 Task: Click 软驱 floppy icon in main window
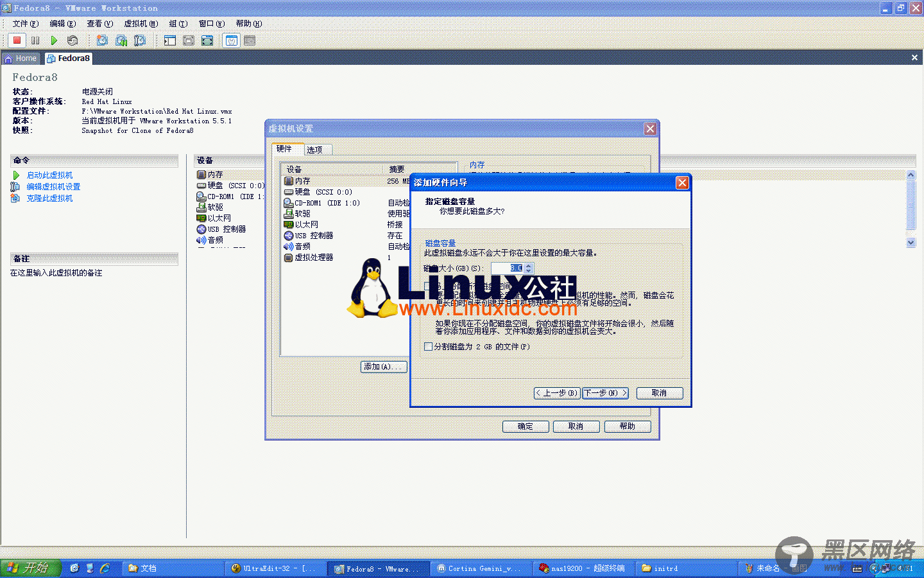tap(201, 207)
